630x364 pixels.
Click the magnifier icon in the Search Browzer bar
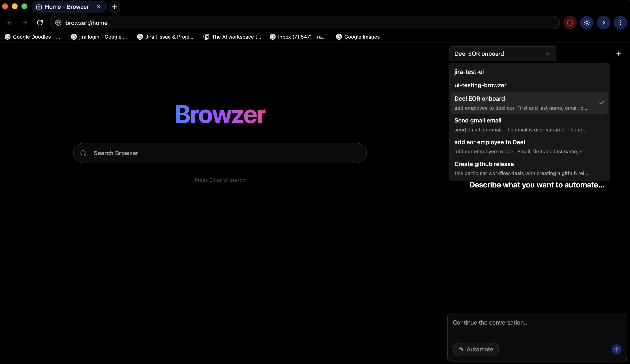(83, 153)
